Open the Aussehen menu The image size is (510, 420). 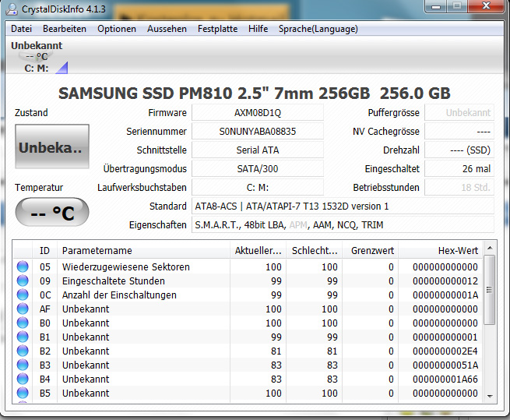click(x=167, y=29)
